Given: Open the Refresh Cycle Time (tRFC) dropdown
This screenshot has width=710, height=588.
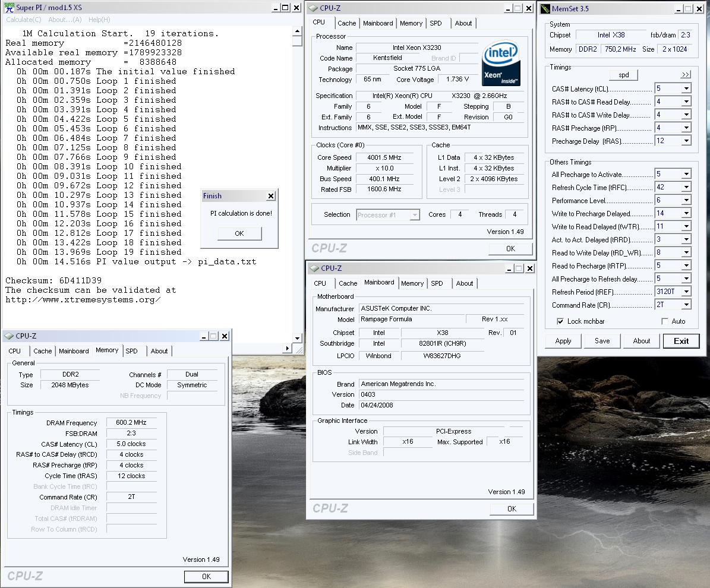Looking at the screenshot, I should click(x=686, y=187).
